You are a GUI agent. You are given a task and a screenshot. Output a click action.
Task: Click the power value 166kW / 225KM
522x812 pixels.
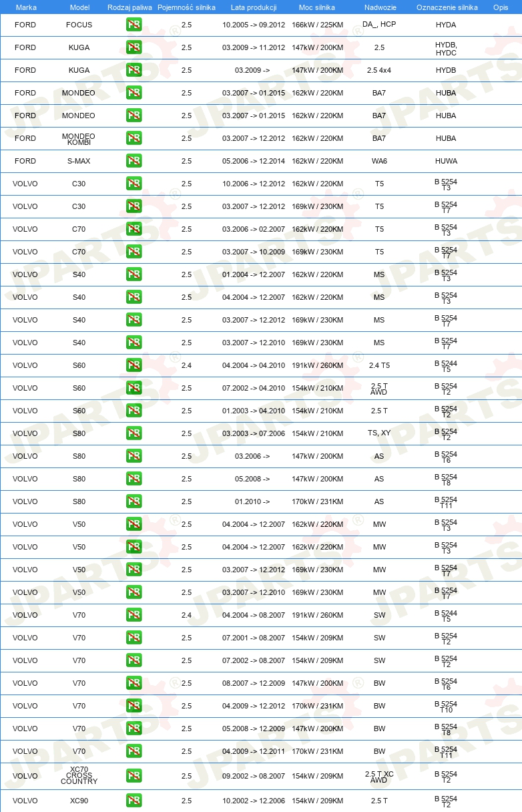tap(317, 25)
